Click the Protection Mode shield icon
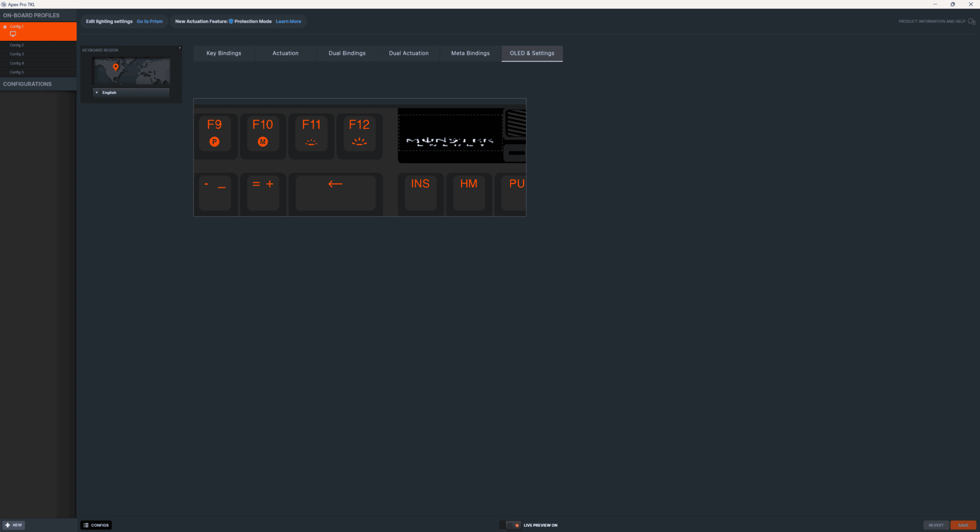 point(231,21)
